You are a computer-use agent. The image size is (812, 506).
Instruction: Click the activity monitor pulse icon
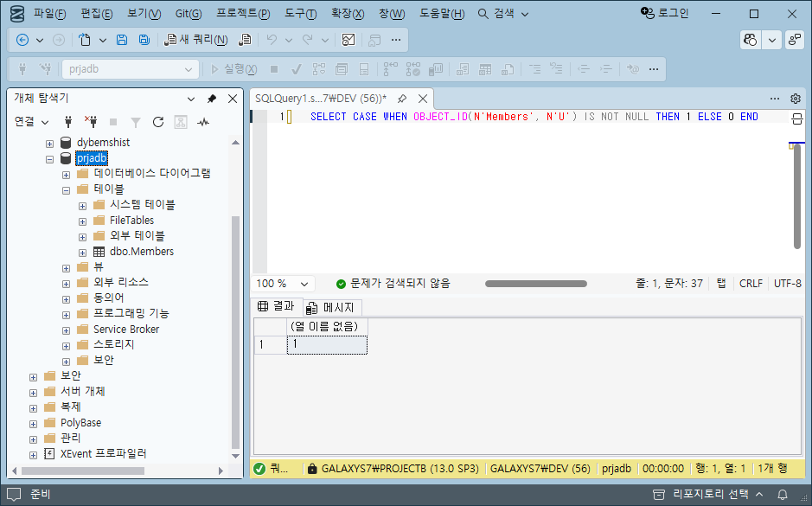click(203, 122)
